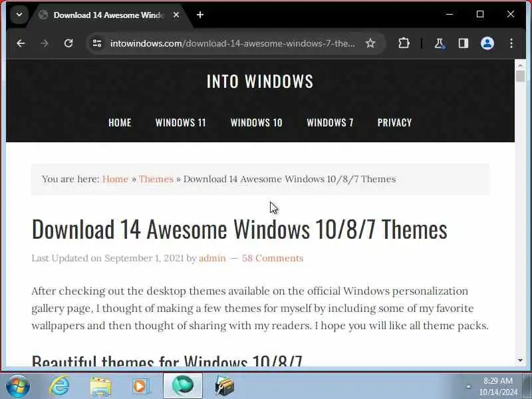Viewport: 532px width, 399px height.
Task: Go back to previous page
Action: point(21,43)
